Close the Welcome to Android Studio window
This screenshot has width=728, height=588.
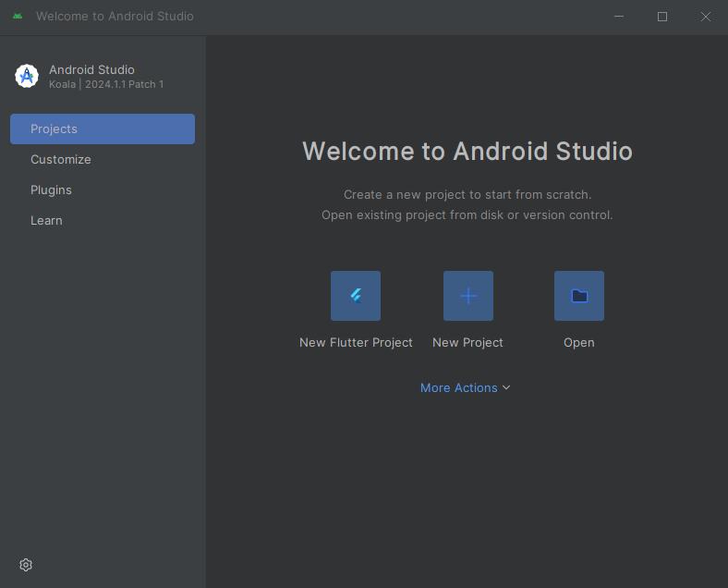706,17
